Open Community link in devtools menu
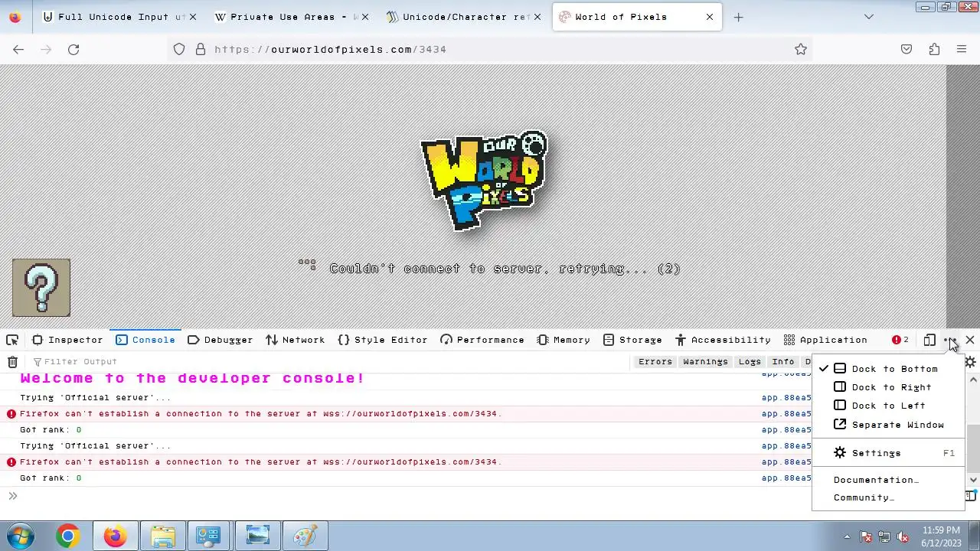The width and height of the screenshot is (980, 551). [x=888, y=497]
